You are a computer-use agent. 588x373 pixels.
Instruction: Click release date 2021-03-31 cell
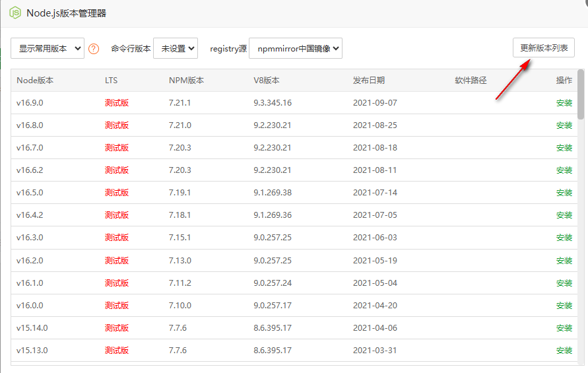coord(375,351)
